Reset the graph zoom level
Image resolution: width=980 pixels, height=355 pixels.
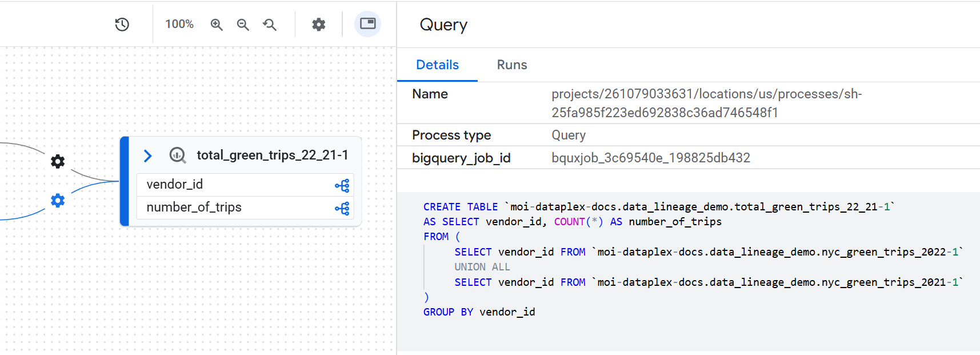click(x=270, y=25)
